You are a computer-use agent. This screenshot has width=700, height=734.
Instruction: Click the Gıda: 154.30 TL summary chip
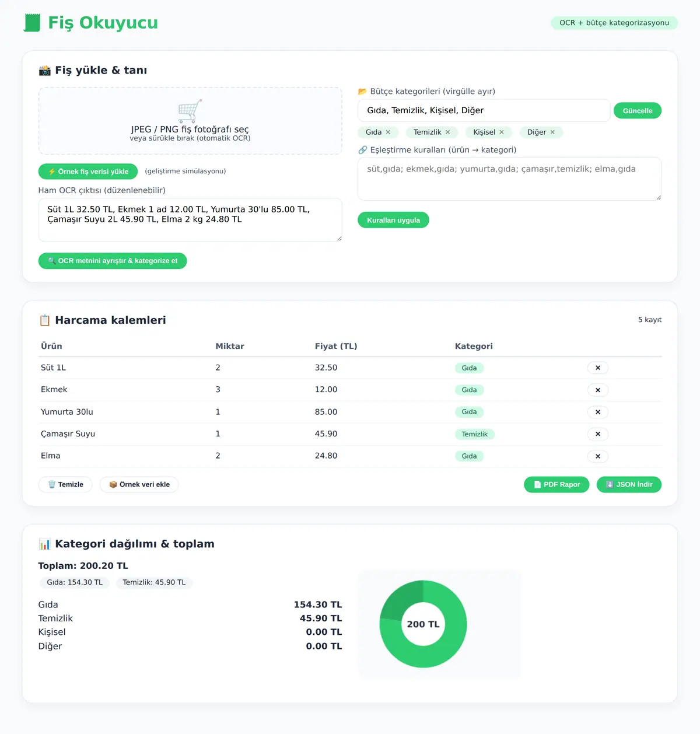point(75,582)
